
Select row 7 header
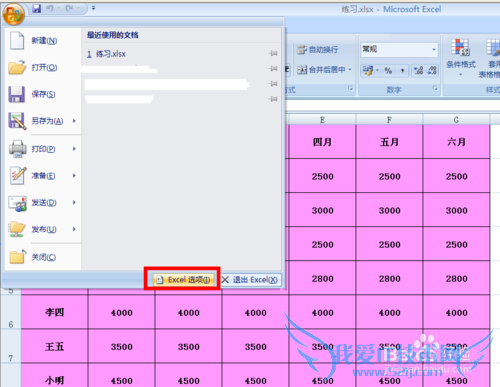(x=11, y=346)
